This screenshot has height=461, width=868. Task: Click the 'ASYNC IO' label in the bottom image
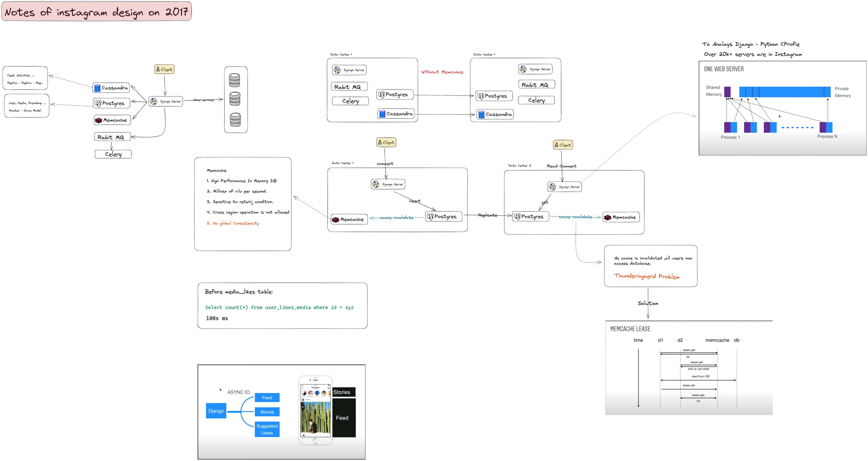tap(239, 392)
